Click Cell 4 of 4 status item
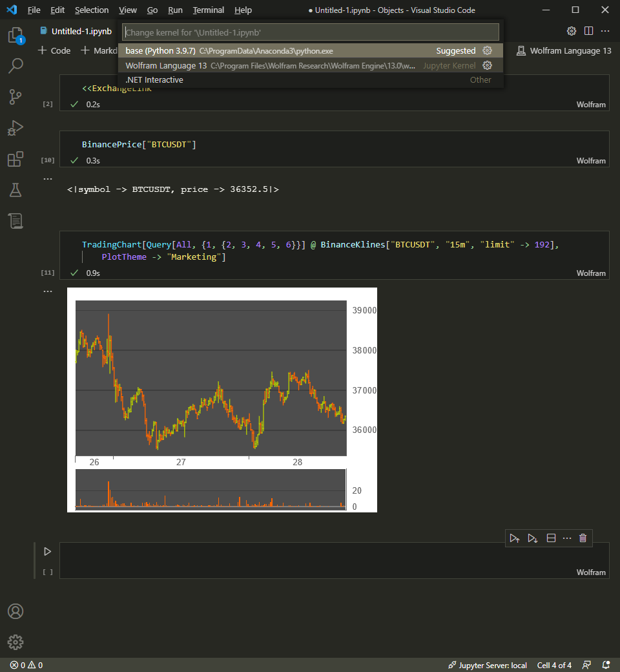The width and height of the screenshot is (620, 672). pos(554,665)
